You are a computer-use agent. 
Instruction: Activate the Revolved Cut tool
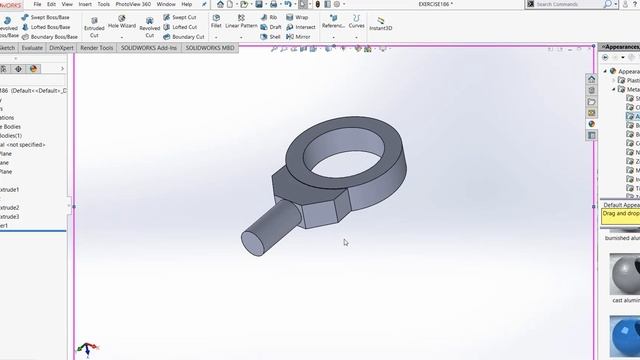pos(149,27)
